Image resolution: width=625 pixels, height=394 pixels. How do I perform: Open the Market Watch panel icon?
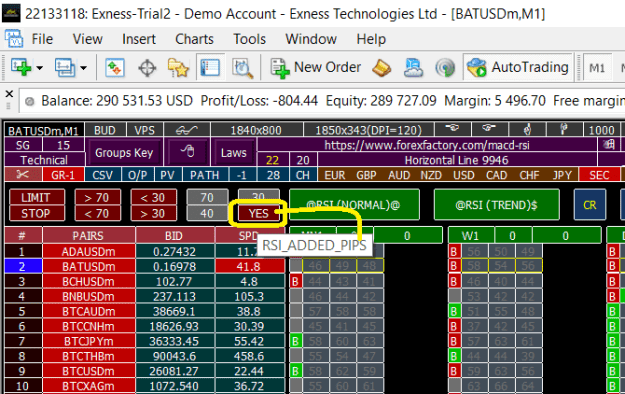[115, 67]
